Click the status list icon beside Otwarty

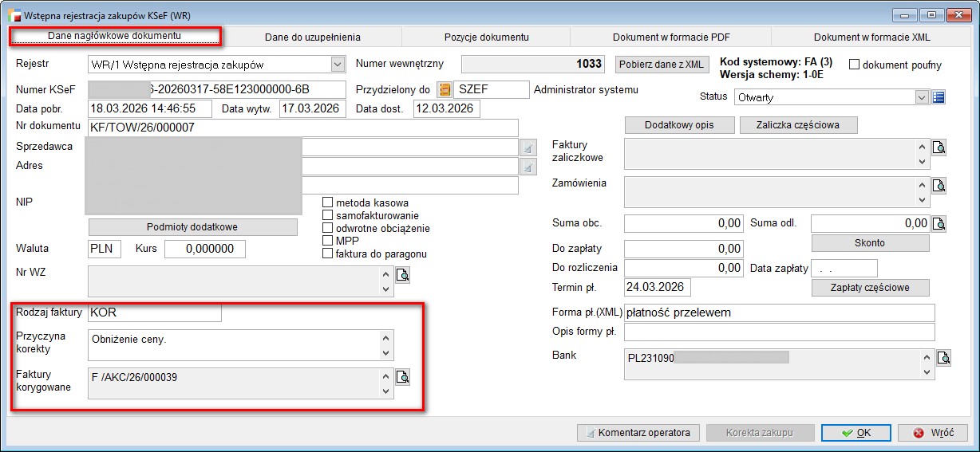939,97
